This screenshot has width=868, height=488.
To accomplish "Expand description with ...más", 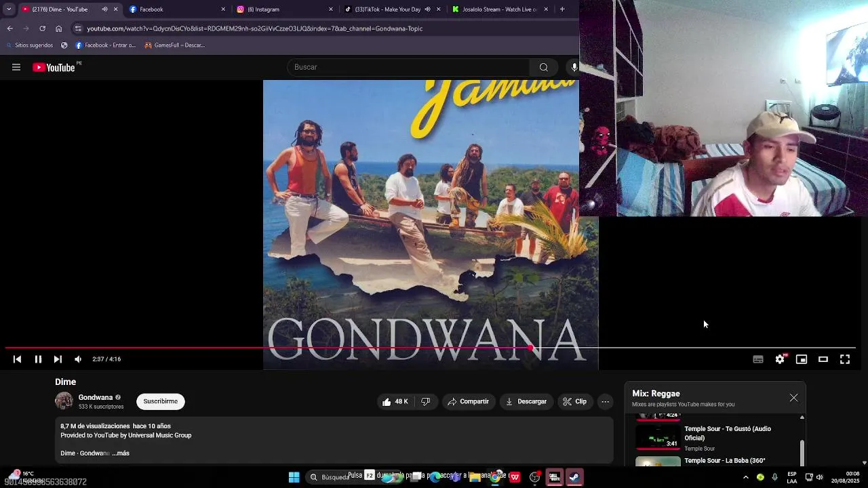I will click(121, 453).
